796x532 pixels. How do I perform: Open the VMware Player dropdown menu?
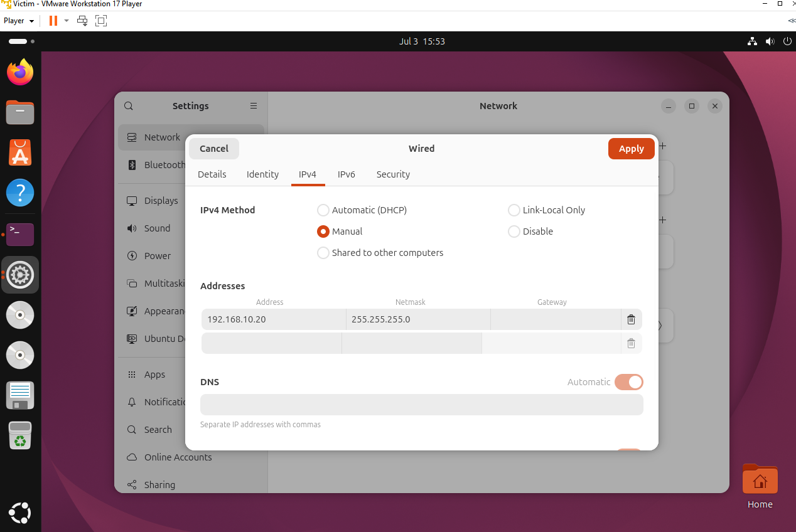coord(19,21)
